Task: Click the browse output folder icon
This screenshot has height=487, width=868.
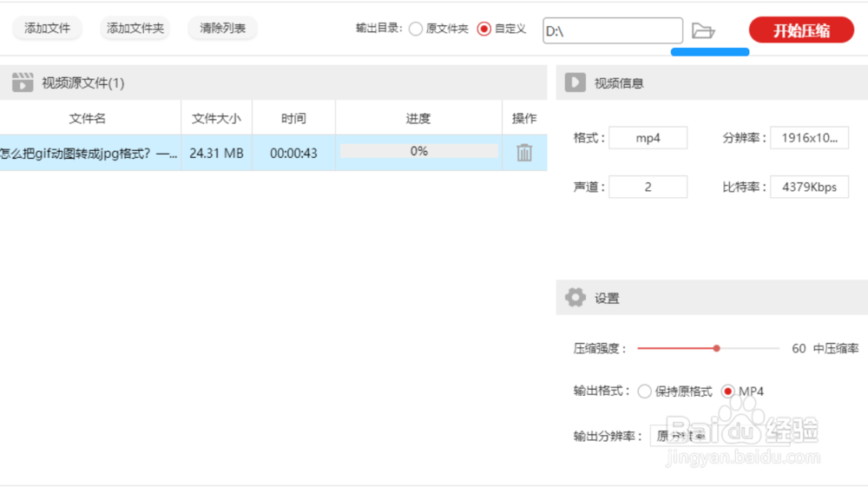Action: click(x=703, y=31)
